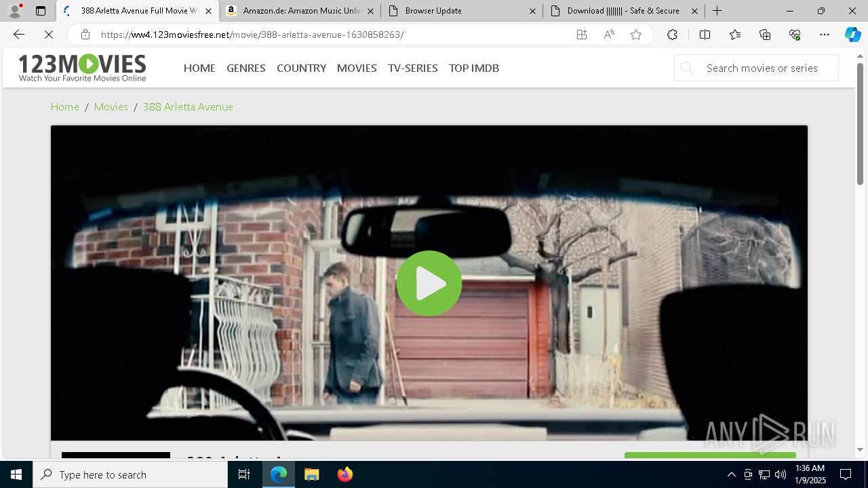The height and width of the screenshot is (488, 868).
Task: Click the taskbar Type here to search box
Action: point(130,474)
